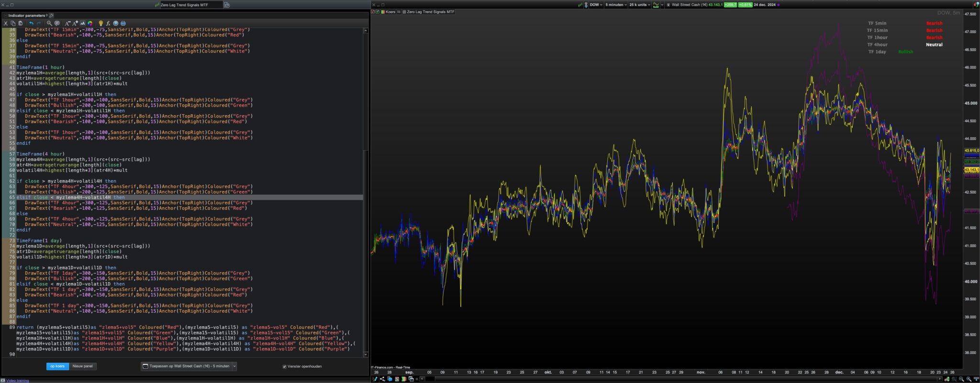Open Indicator parameters wrench settings

(x=52, y=15)
